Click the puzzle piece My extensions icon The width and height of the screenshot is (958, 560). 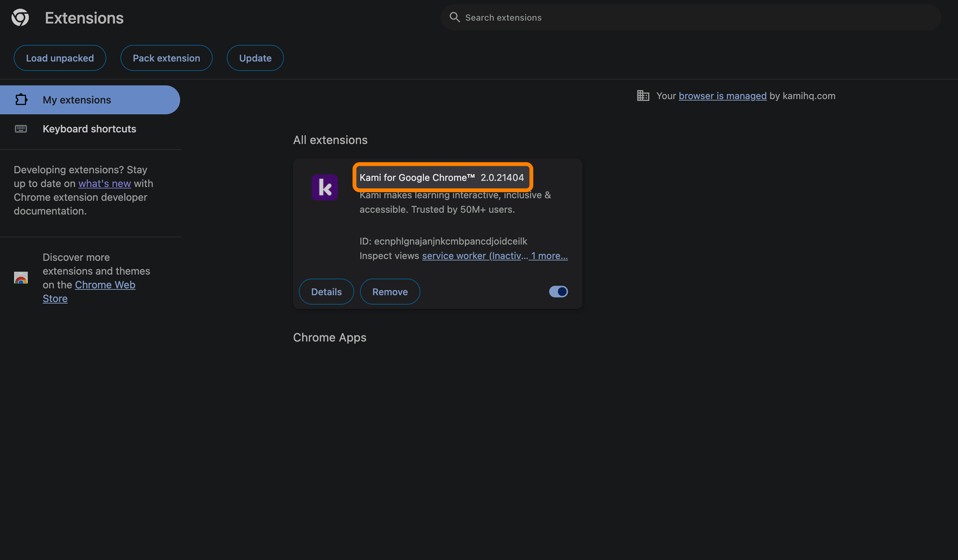(21, 100)
